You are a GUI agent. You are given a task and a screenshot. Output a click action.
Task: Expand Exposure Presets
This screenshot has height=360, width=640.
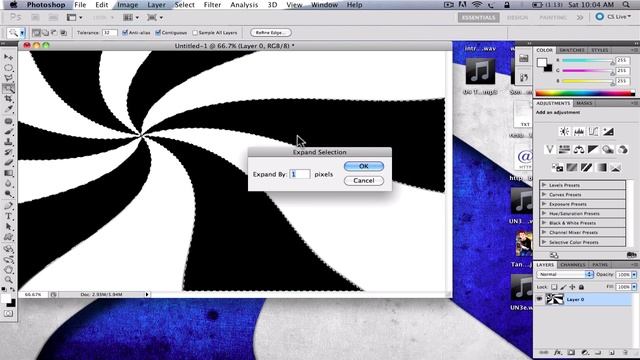click(x=544, y=204)
